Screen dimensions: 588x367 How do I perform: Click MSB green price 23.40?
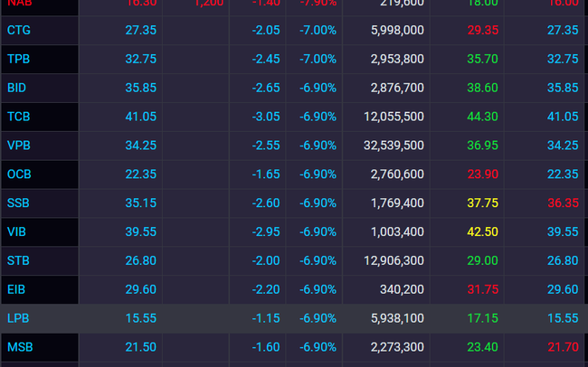(483, 347)
